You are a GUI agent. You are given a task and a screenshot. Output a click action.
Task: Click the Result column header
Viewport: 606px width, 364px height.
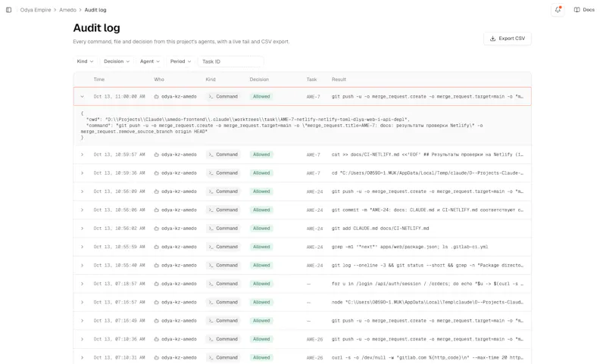tap(339, 79)
